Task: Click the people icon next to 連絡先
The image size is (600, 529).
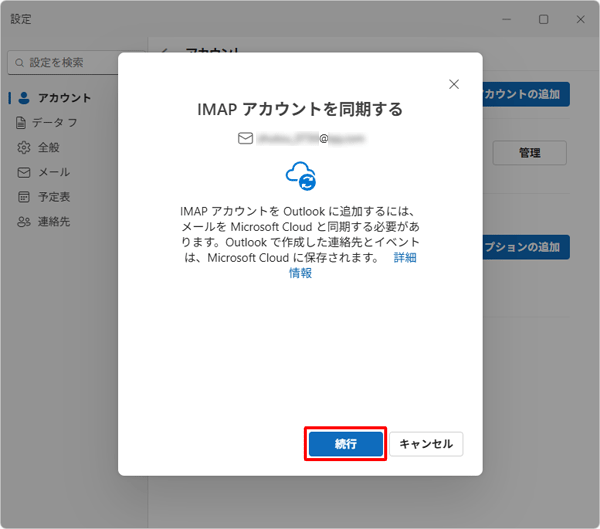Action: [24, 222]
